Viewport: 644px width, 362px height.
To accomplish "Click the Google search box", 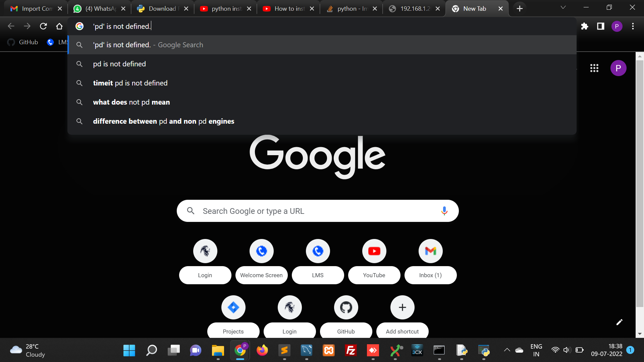I will [317, 211].
